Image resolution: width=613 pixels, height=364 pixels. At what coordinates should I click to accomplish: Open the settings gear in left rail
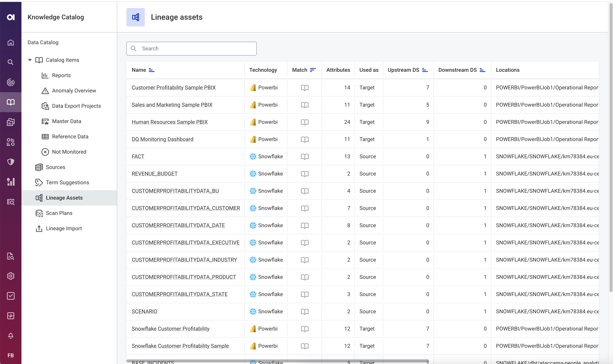[x=11, y=276]
